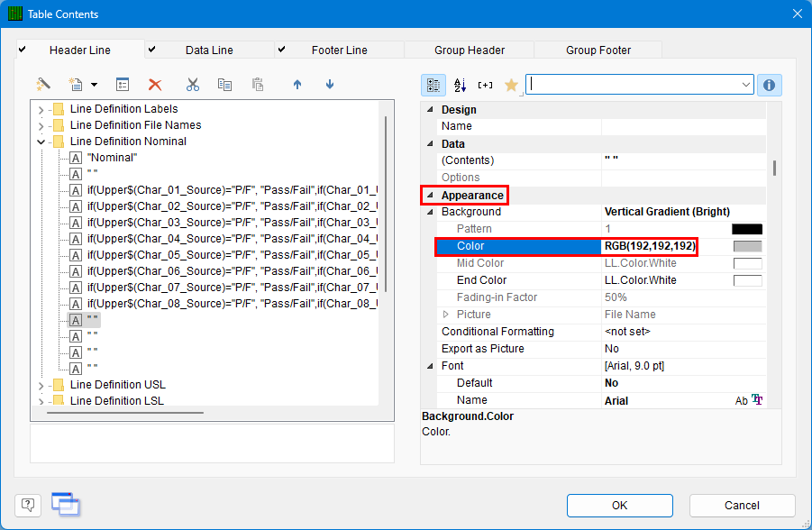Select the Line Definition USL folder

pos(118,384)
